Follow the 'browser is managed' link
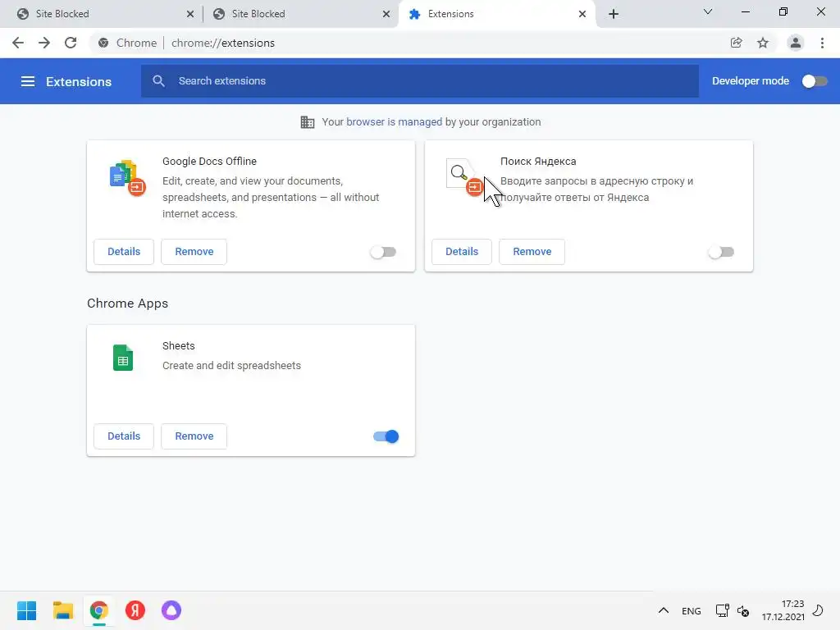 click(395, 122)
